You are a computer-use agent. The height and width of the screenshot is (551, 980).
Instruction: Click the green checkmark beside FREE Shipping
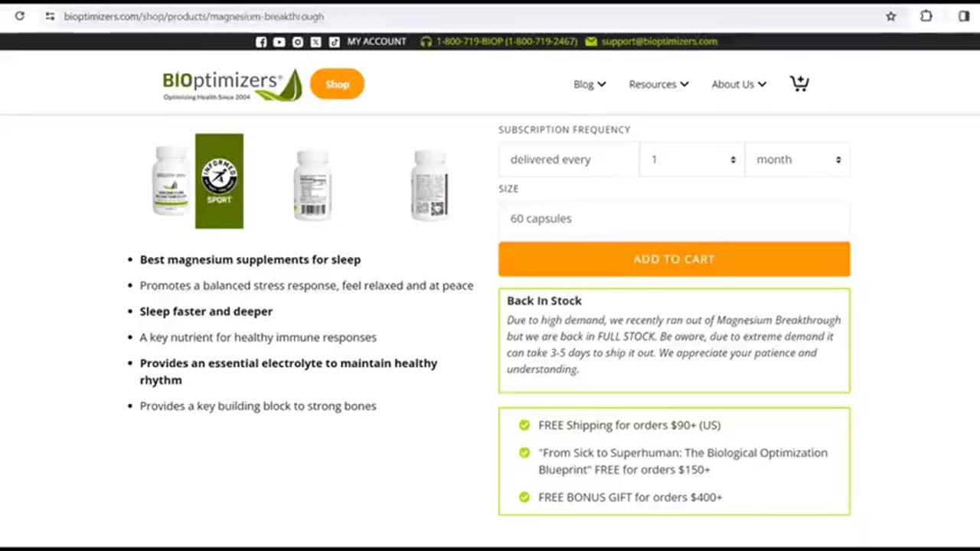click(x=524, y=425)
